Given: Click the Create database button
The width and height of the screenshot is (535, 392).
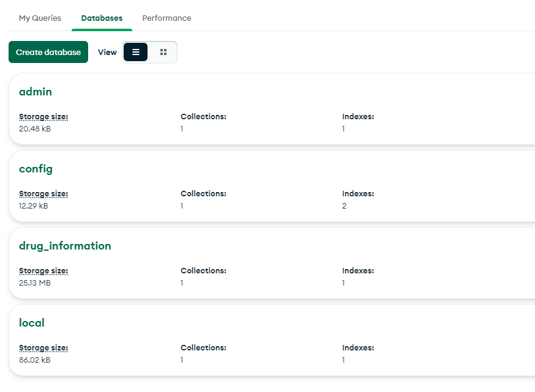Looking at the screenshot, I should click(x=48, y=52).
